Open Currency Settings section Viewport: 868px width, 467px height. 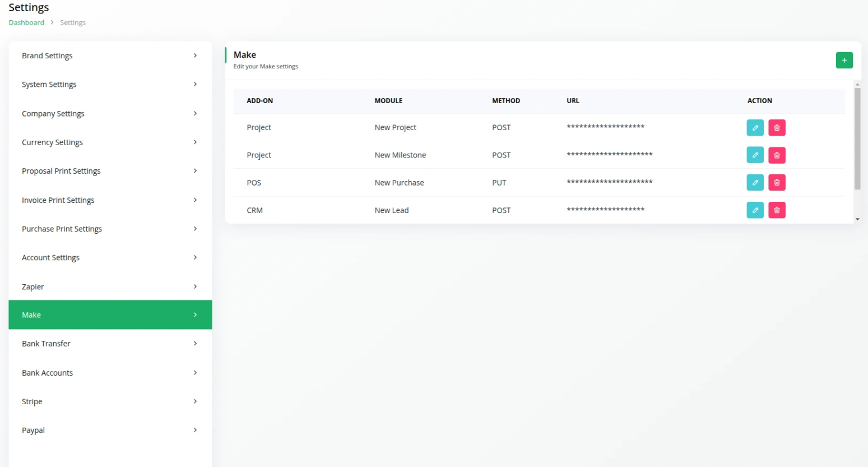110,142
